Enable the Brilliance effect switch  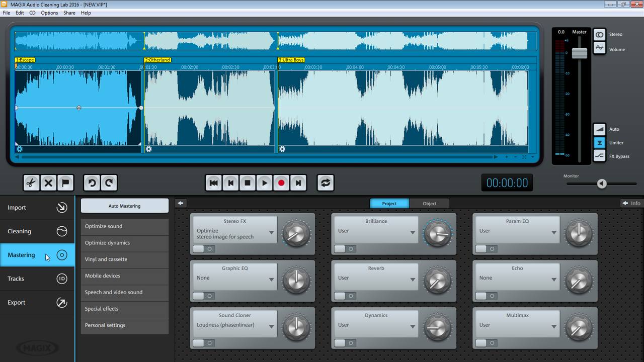(345, 249)
